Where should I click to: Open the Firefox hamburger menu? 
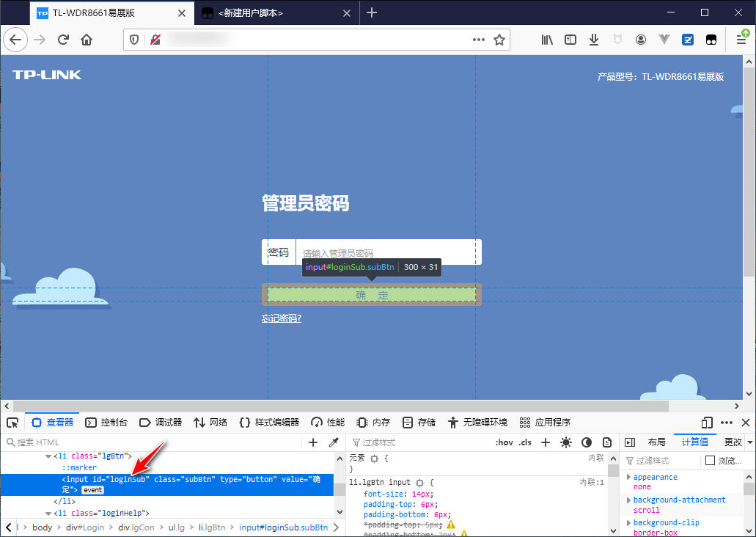point(741,40)
